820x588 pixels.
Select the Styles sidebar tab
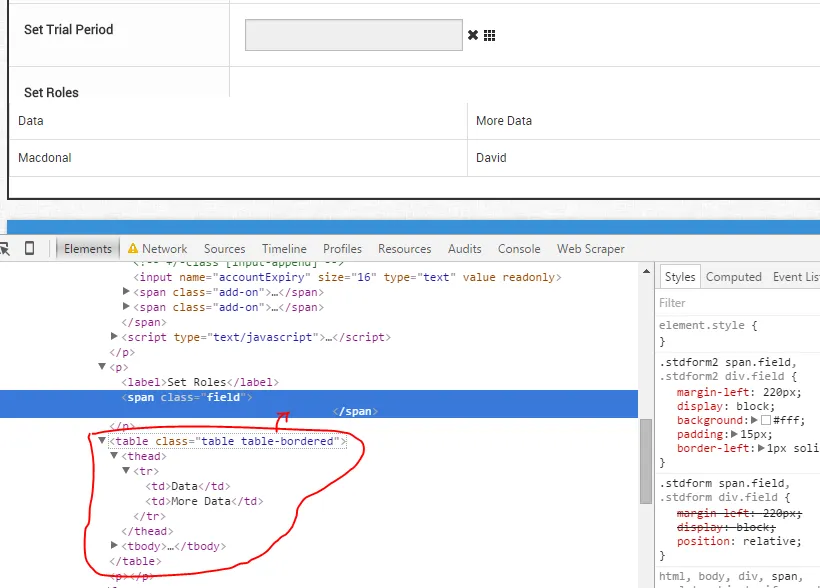point(680,277)
